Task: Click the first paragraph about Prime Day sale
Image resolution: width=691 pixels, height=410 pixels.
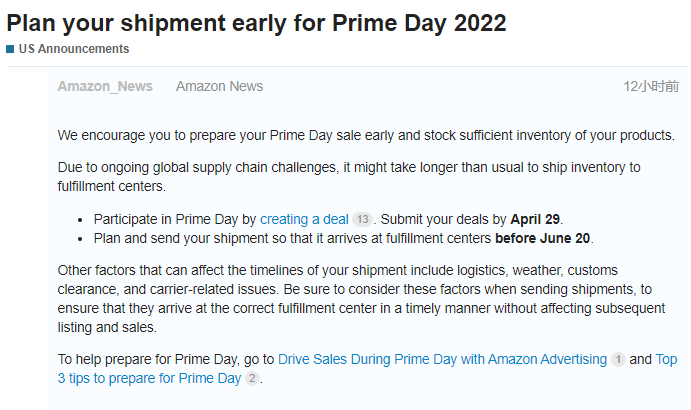Action: (366, 135)
